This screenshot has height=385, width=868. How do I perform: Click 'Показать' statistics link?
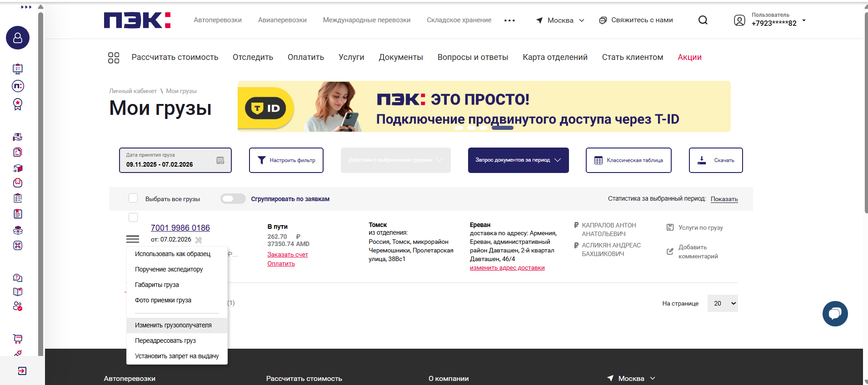pos(724,199)
